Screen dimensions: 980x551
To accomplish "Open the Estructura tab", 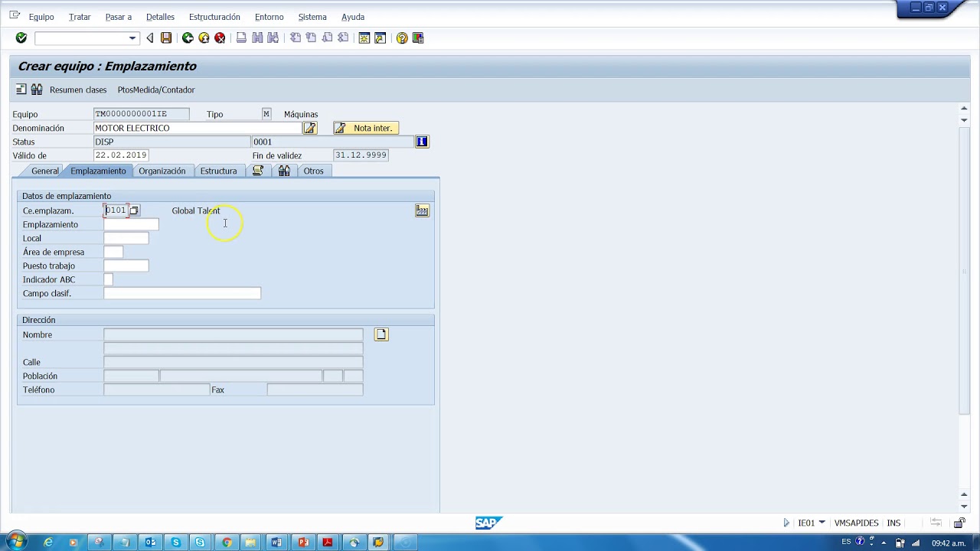I will (x=218, y=171).
